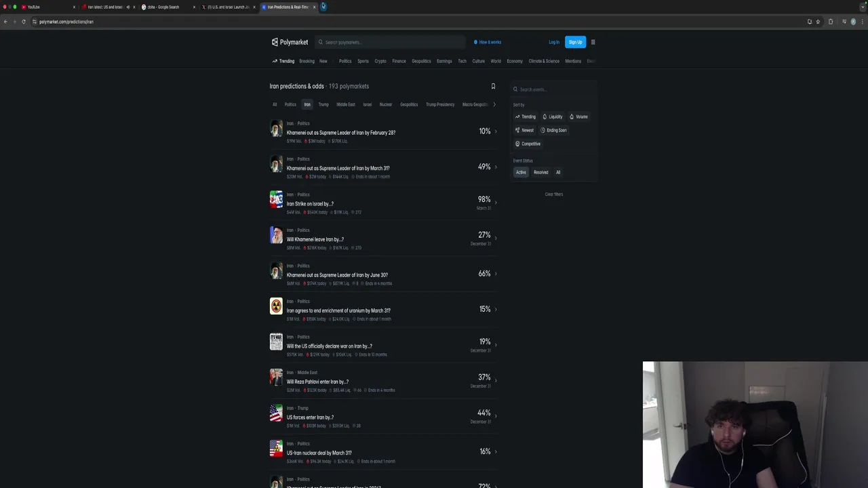Click the Iran Strike on Israel flag thumbnail

pyautogui.click(x=276, y=199)
